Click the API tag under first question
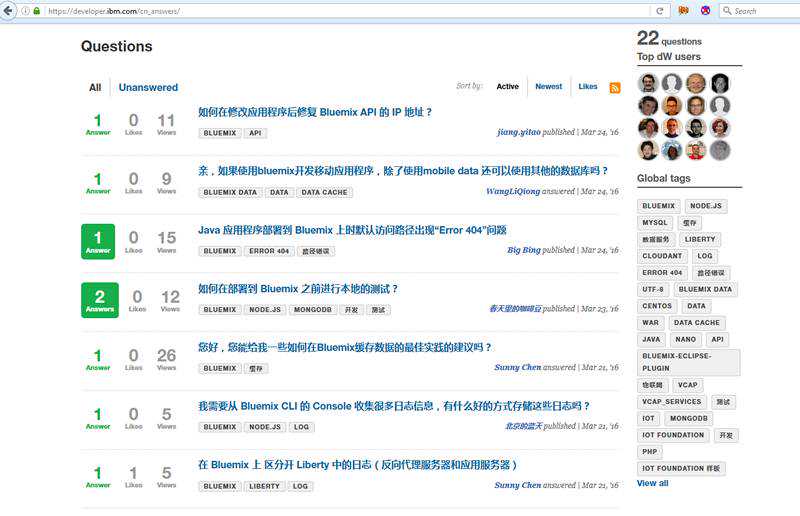The image size is (800, 516). [255, 133]
